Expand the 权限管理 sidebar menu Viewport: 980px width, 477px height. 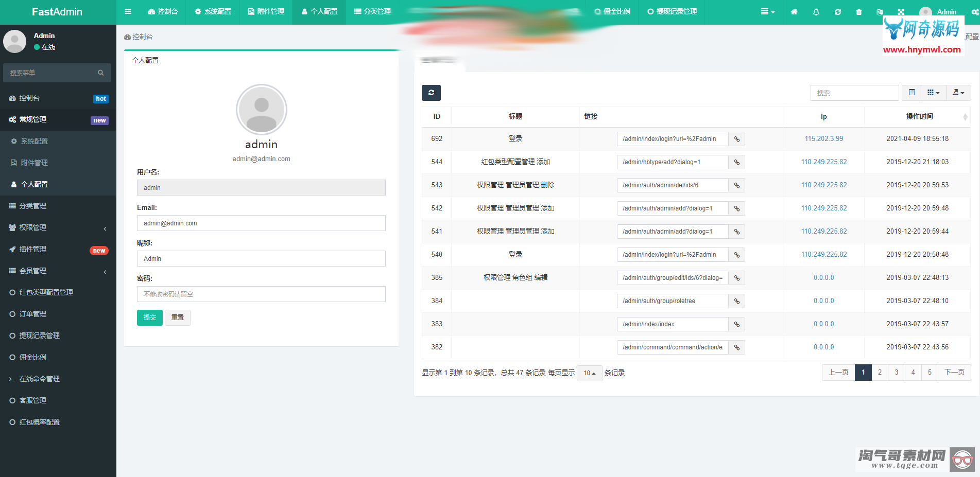point(58,227)
